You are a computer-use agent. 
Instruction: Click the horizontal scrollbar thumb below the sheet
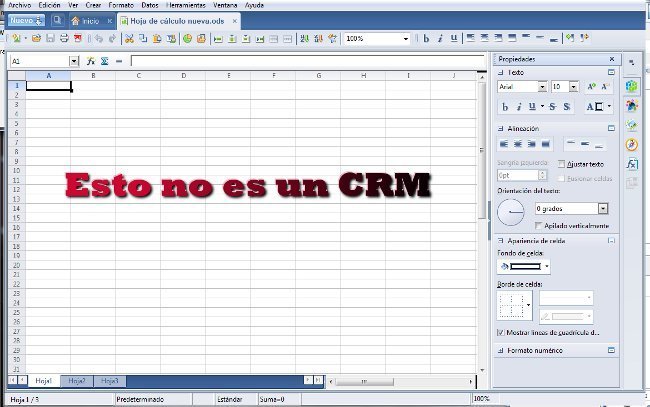click(364, 381)
